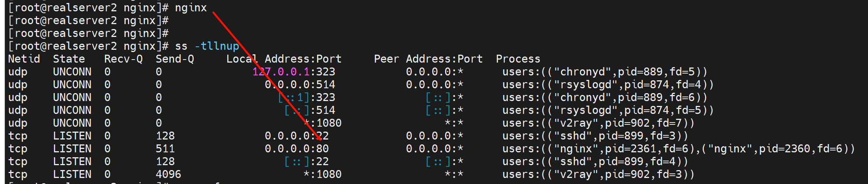Click the 0.0.0.0:514 local address entry
Screen dimensions: 868x184
tap(300, 85)
